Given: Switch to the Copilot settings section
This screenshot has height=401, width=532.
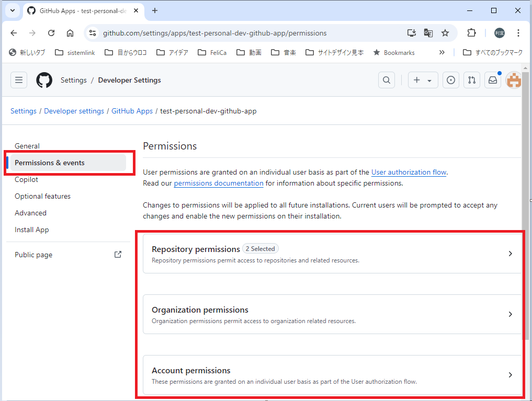Looking at the screenshot, I should coord(25,179).
